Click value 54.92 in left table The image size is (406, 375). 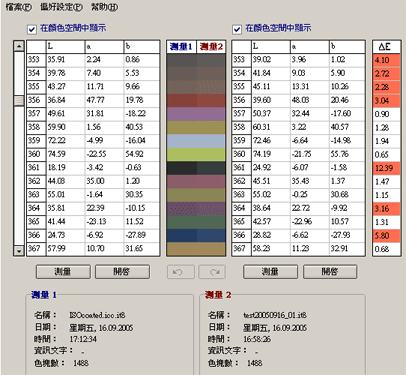(134, 154)
